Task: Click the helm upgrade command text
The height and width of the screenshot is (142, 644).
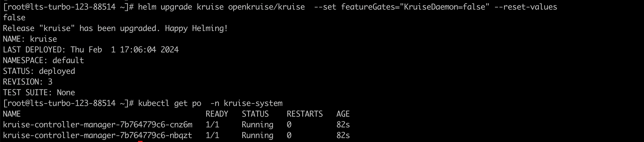Action: (221, 7)
